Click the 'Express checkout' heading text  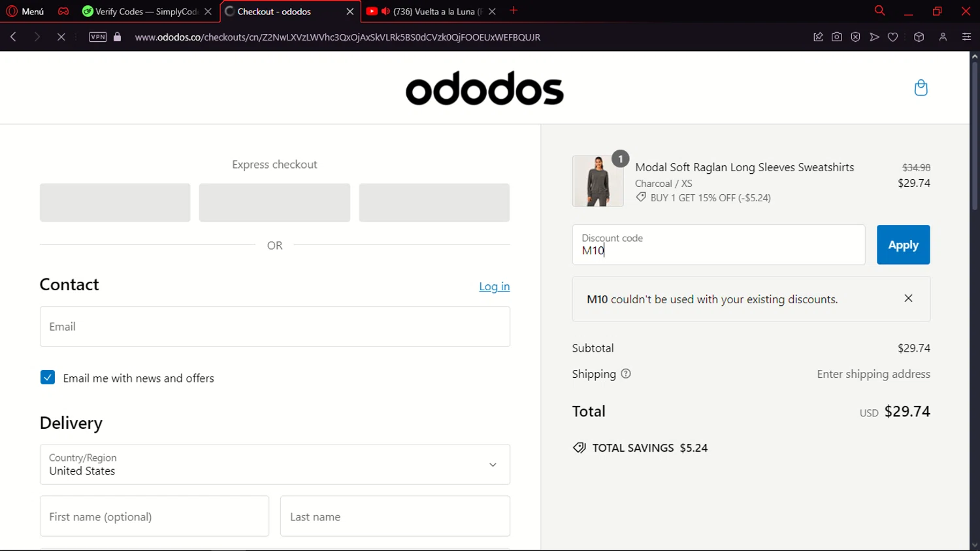click(x=274, y=165)
